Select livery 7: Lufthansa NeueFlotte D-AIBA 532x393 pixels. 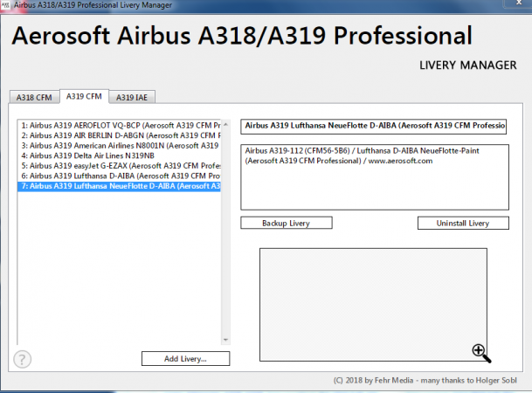point(120,186)
